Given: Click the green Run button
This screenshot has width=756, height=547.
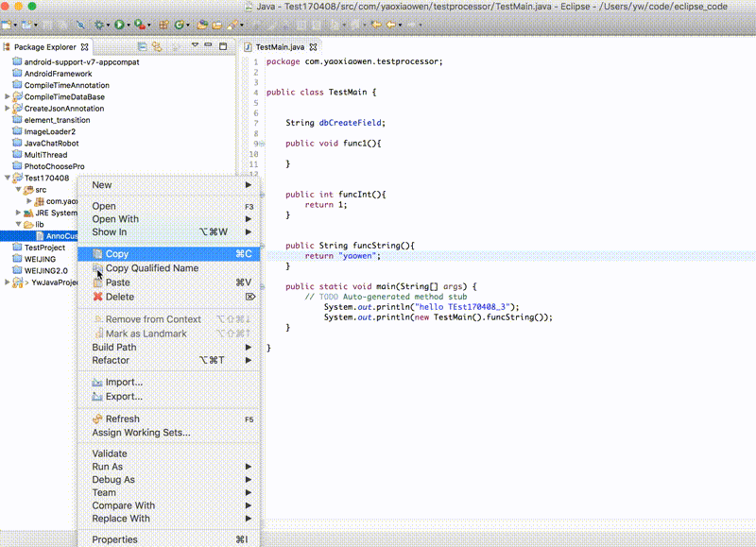Looking at the screenshot, I should (119, 25).
